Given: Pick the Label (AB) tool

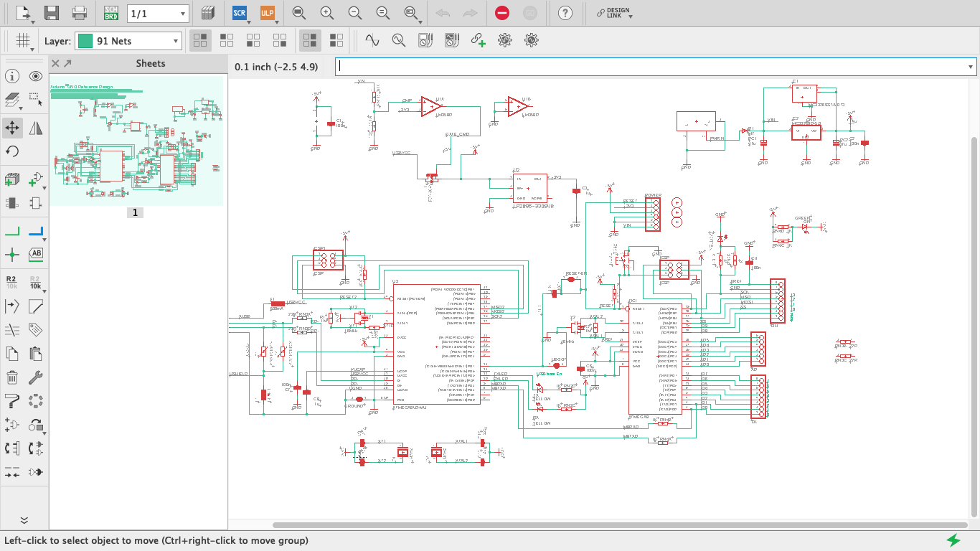Looking at the screenshot, I should (37, 253).
